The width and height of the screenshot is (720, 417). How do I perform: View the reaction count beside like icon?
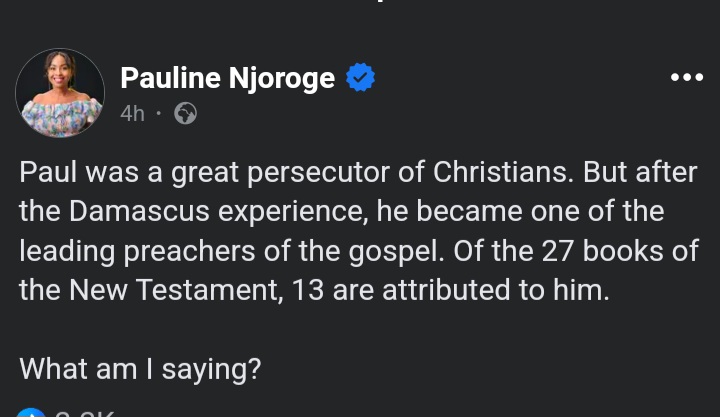click(x=85, y=414)
